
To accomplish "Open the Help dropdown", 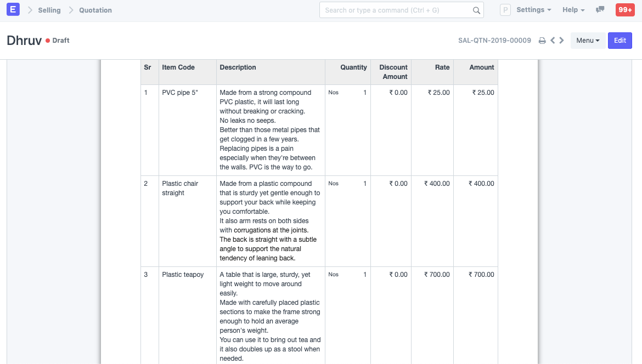I will 570,9.
